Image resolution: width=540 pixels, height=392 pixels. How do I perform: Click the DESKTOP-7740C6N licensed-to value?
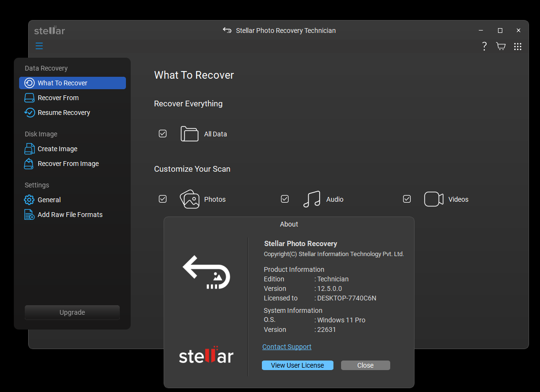[x=347, y=298]
